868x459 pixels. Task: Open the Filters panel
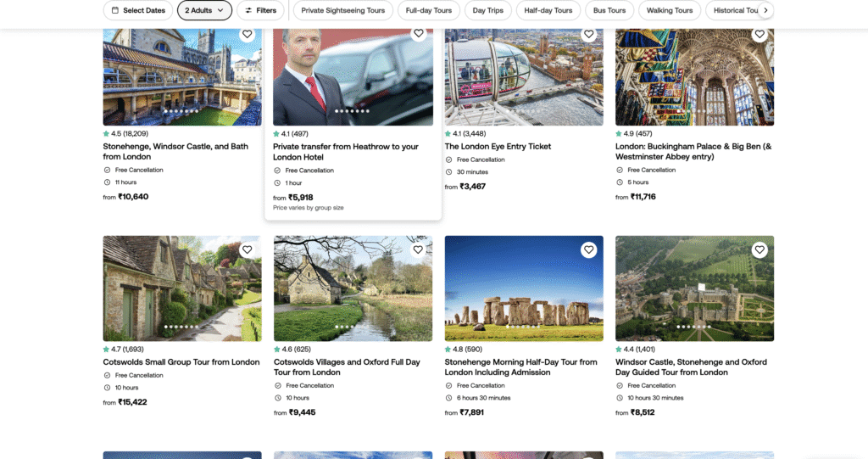pos(260,10)
